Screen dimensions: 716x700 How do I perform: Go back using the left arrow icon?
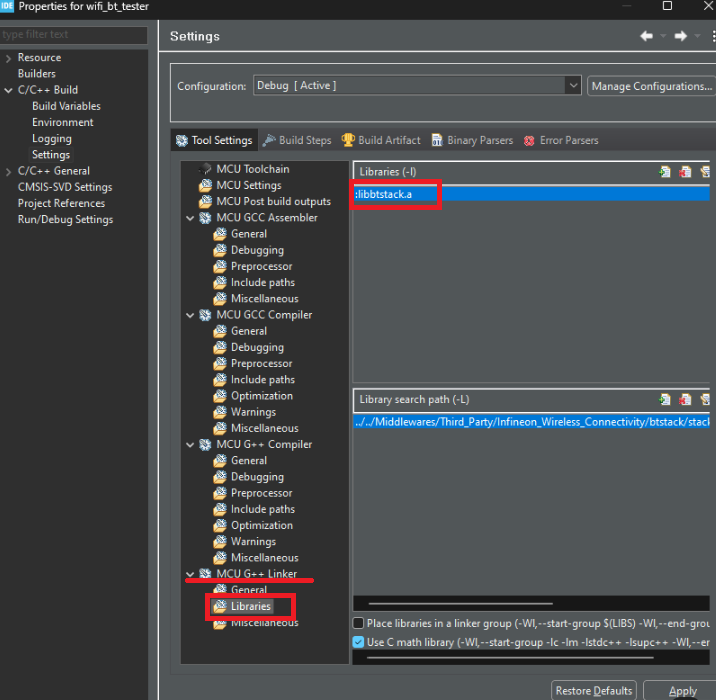pos(646,36)
